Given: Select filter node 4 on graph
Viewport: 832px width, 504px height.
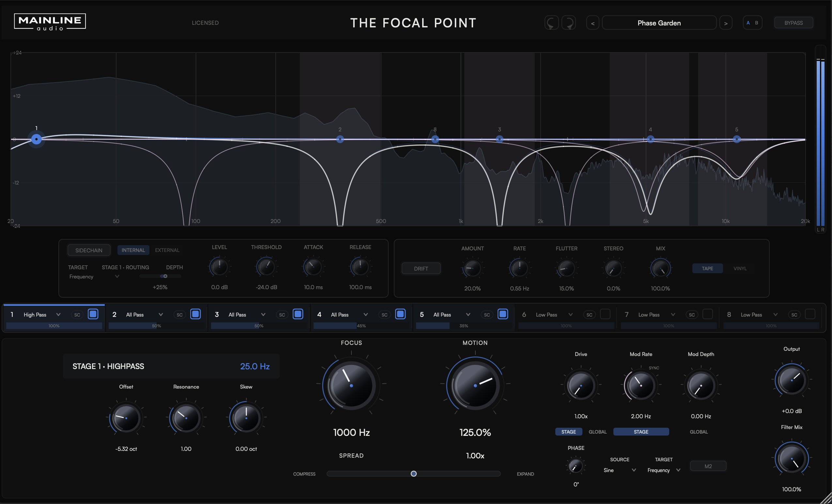Looking at the screenshot, I should pyautogui.click(x=650, y=139).
